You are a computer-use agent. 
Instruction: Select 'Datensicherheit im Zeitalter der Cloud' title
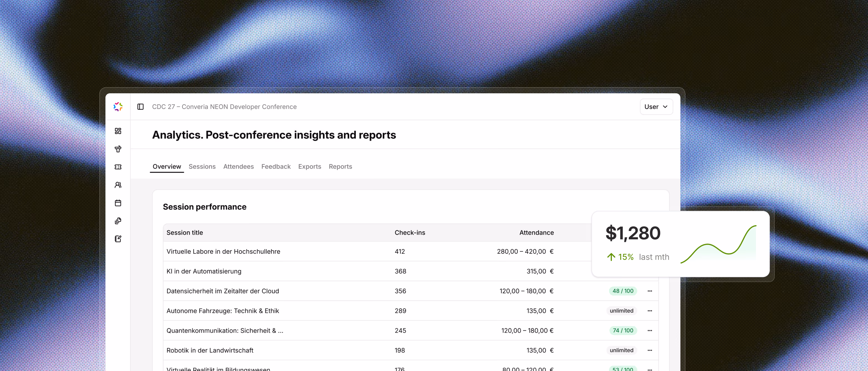point(223,291)
